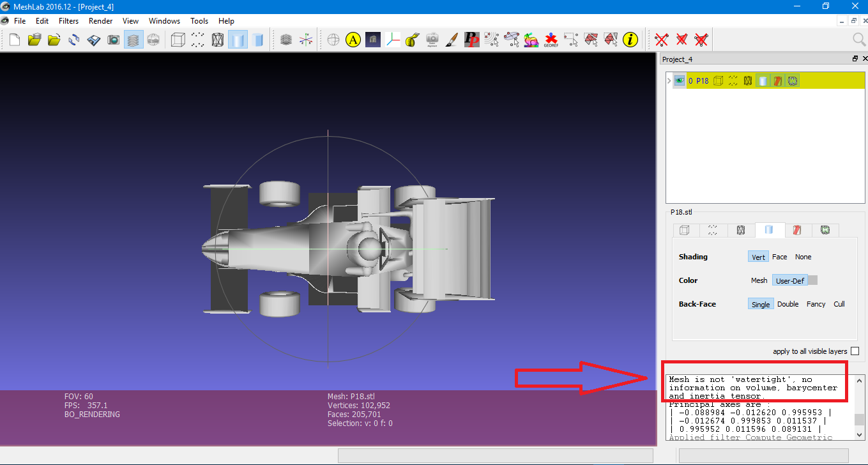Viewport: 868px width, 465px height.
Task: Select Mesh color option
Action: (x=759, y=280)
